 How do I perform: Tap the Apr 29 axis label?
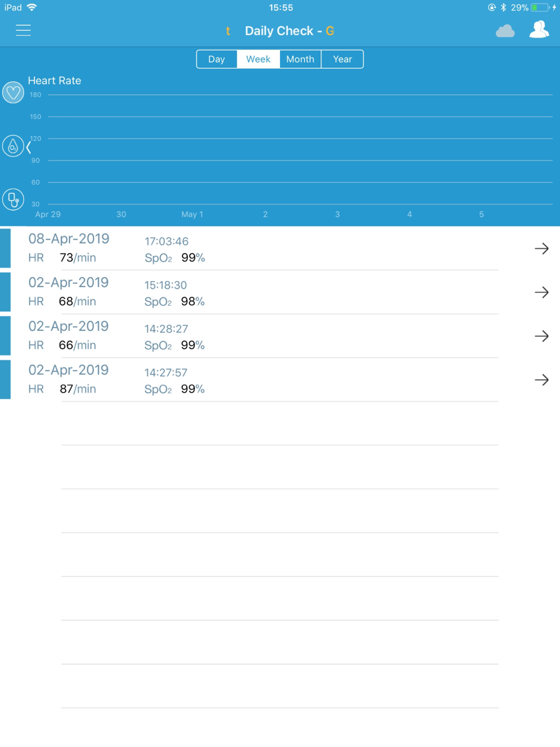click(x=48, y=214)
